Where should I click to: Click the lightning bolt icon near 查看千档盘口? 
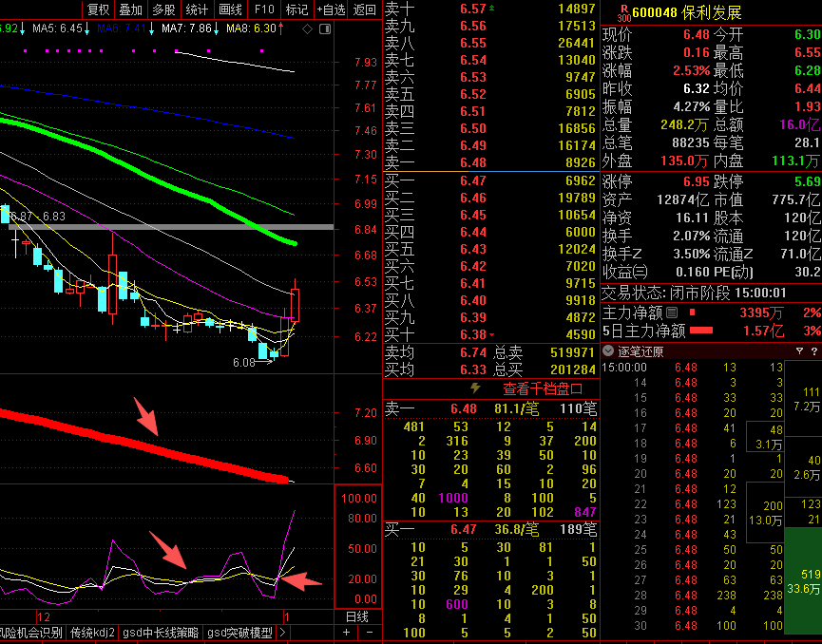476,388
